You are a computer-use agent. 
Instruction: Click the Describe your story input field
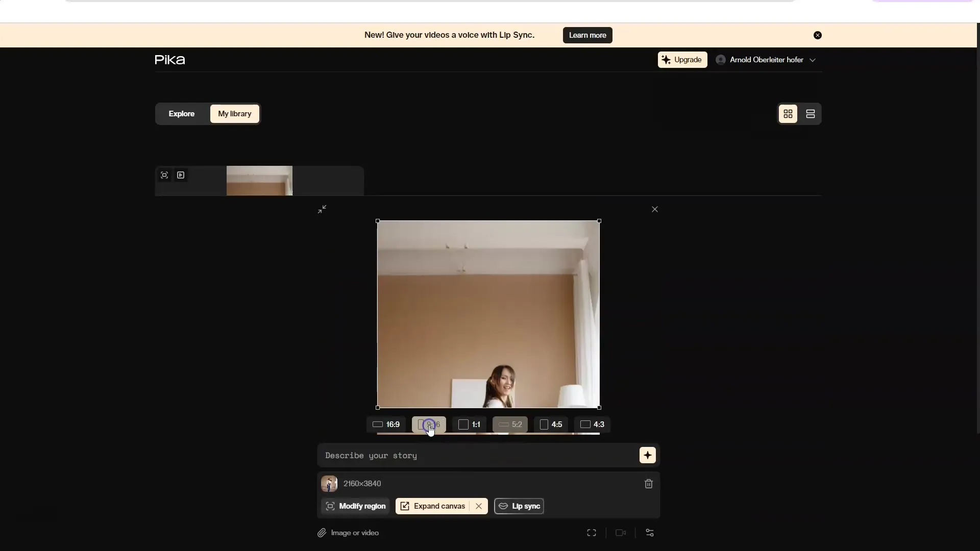point(478,456)
